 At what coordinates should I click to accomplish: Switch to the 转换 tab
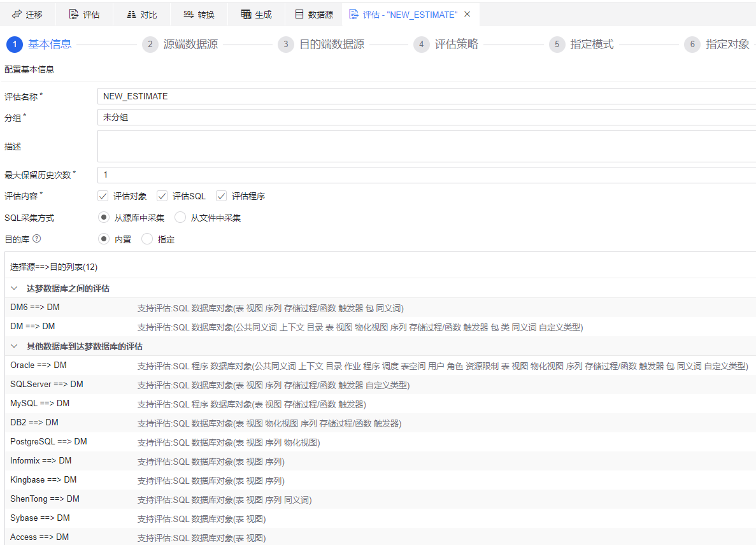[x=199, y=15]
